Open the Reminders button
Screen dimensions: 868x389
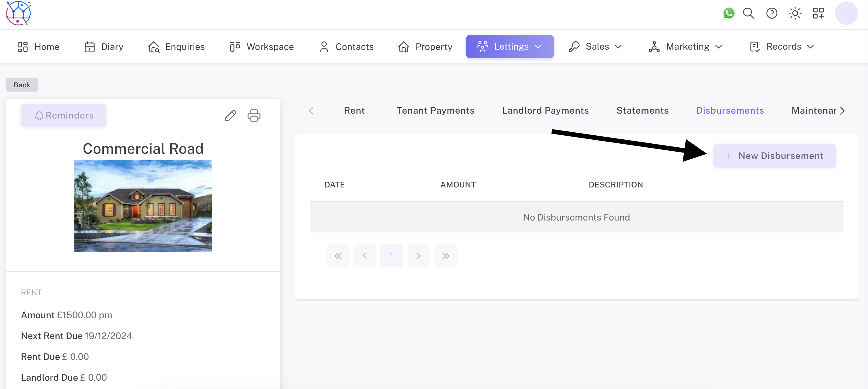tap(64, 115)
